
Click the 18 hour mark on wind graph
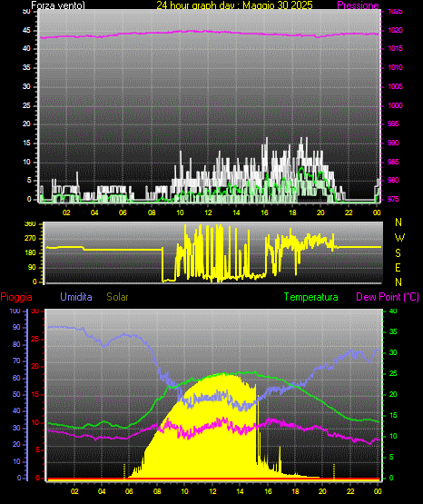tap(292, 212)
